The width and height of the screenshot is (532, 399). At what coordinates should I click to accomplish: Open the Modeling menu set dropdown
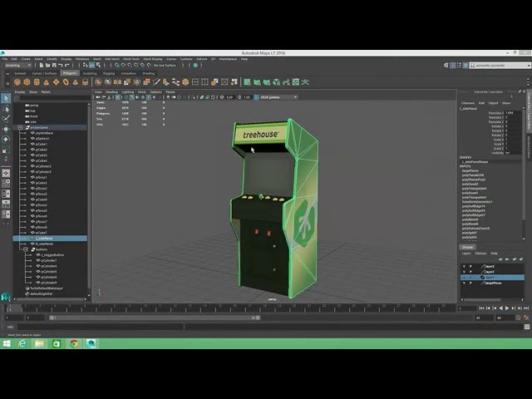(x=18, y=65)
